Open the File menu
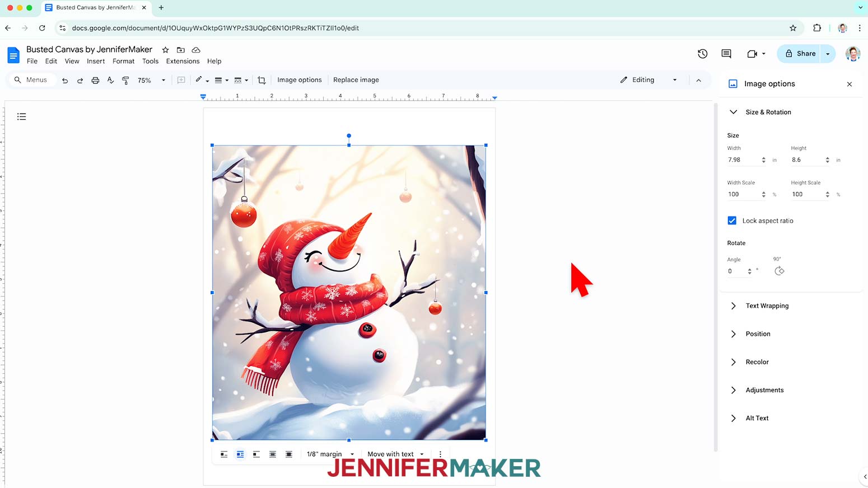868x488 pixels. point(32,61)
